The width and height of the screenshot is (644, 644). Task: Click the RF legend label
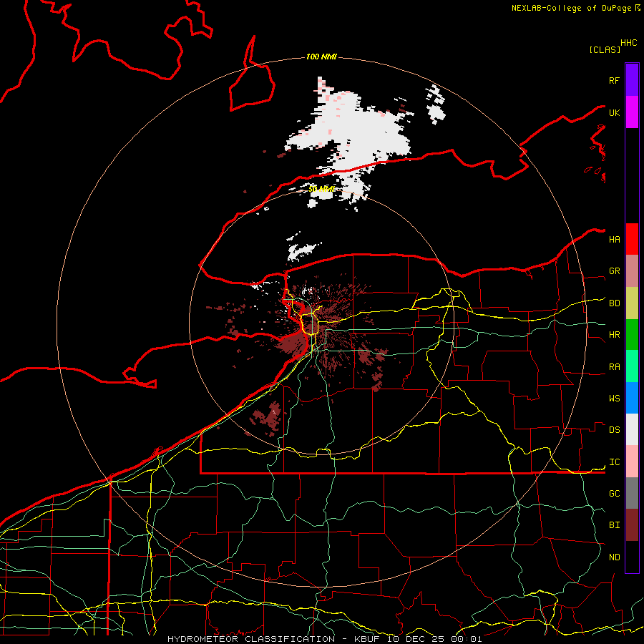click(x=614, y=80)
